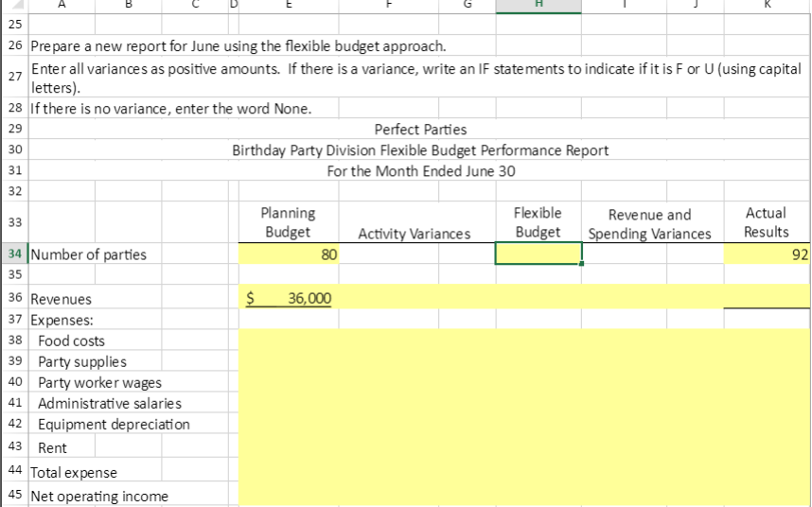Click the 'Actual Results' heading cell

click(767, 222)
